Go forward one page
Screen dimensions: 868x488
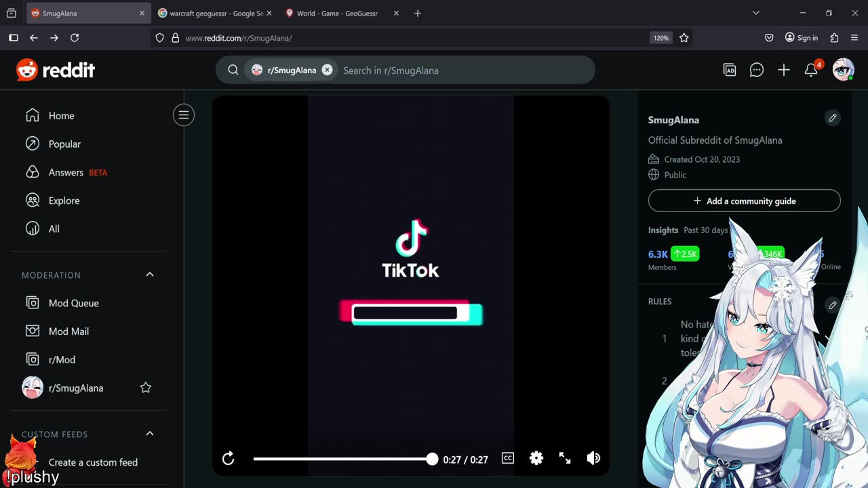point(54,38)
